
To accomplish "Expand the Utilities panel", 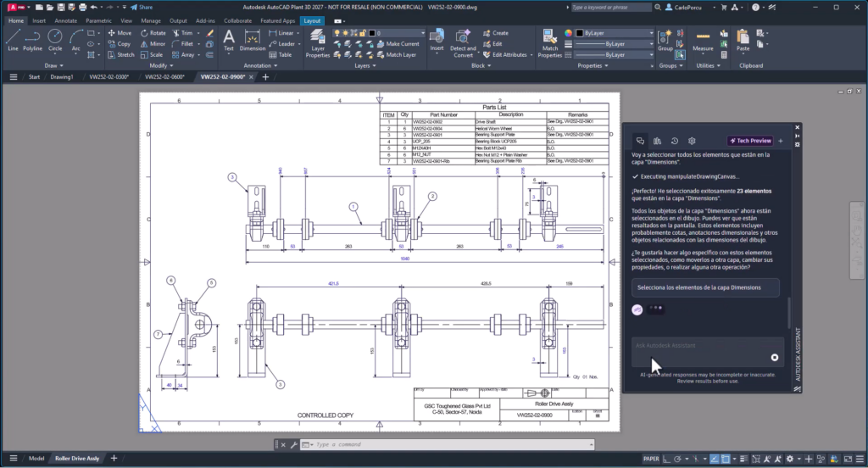I will point(708,65).
